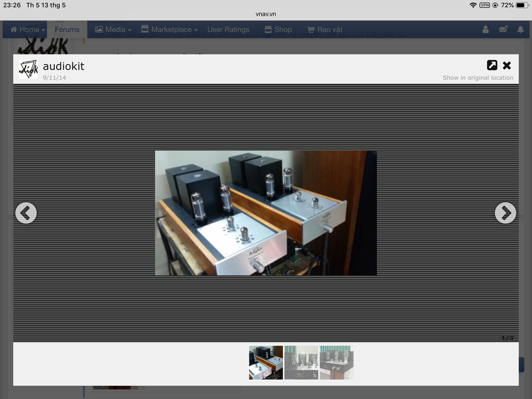Advance to next image with right arrow
The width and height of the screenshot is (532, 399).
point(505,213)
